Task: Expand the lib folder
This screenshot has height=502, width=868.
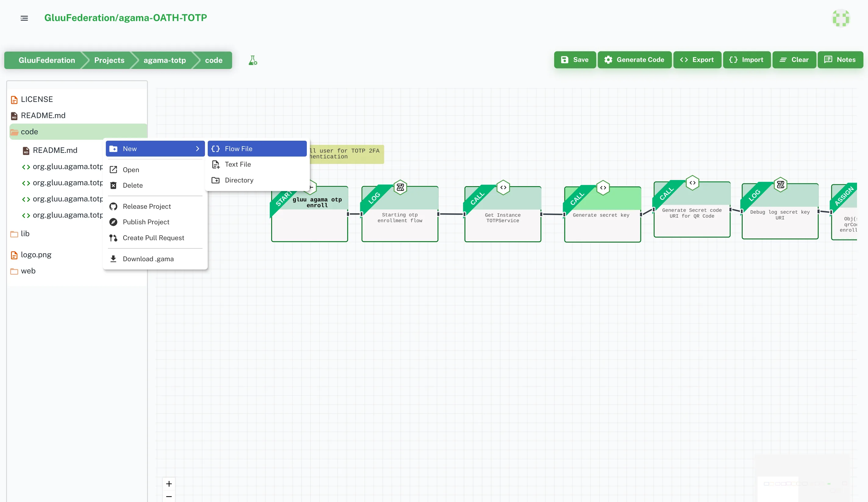Action: click(25, 233)
